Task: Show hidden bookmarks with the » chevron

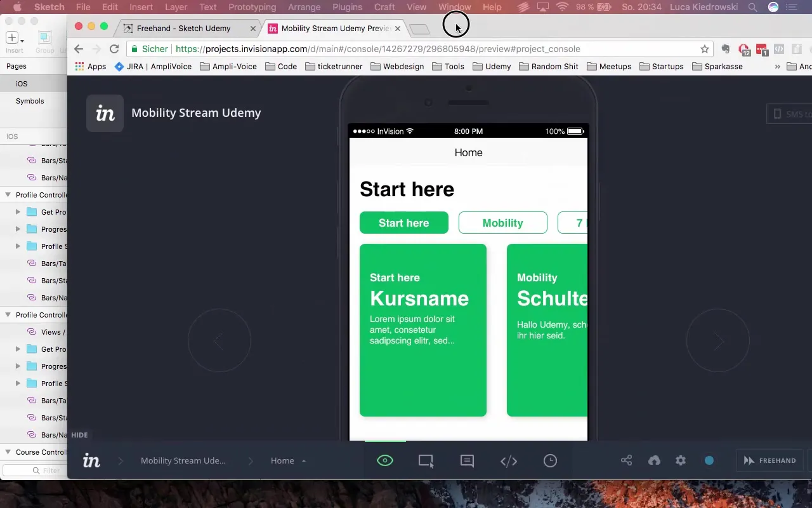Action: click(777, 66)
